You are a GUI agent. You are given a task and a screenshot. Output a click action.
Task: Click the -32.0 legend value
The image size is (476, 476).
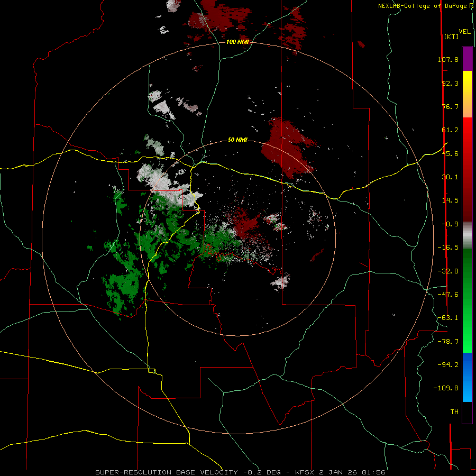[448, 271]
